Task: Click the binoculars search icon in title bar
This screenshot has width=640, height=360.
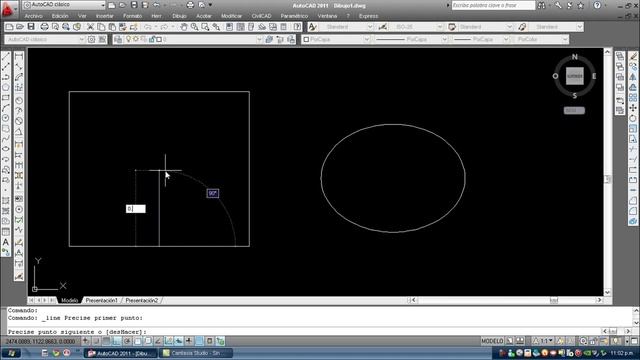Action: (x=542, y=5)
